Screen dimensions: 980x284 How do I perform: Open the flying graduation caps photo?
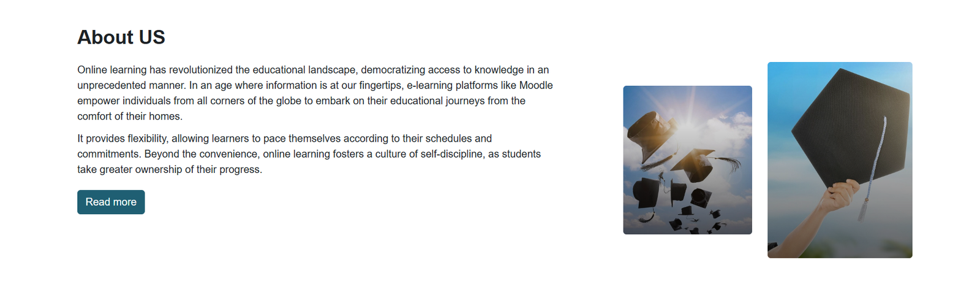pos(687,160)
